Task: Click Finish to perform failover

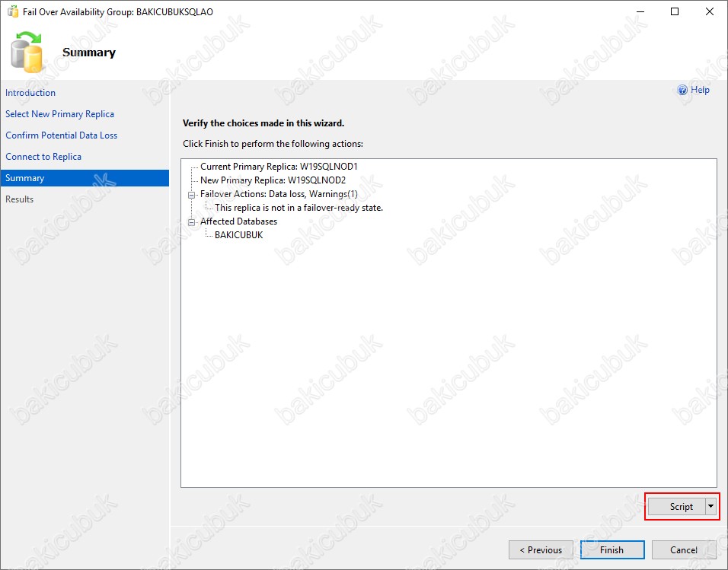Action: pyautogui.click(x=612, y=550)
